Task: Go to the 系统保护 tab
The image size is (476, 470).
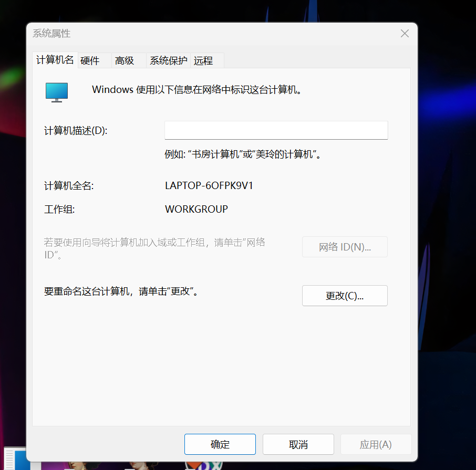Action: [168, 61]
